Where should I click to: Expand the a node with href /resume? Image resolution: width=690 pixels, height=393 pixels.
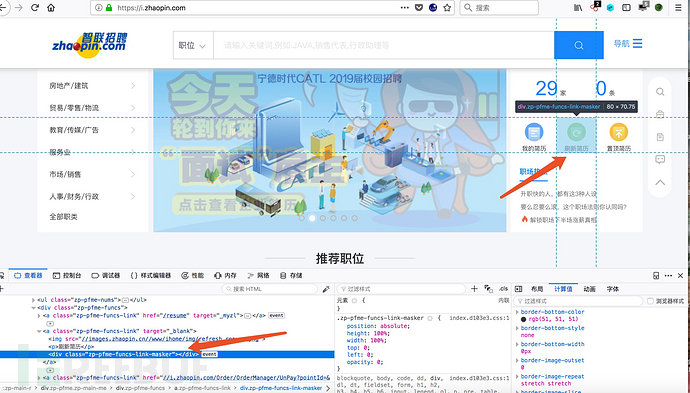[x=39, y=316]
